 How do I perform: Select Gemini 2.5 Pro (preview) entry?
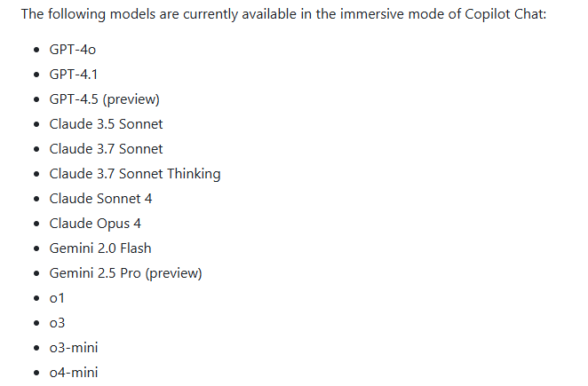coord(125,273)
